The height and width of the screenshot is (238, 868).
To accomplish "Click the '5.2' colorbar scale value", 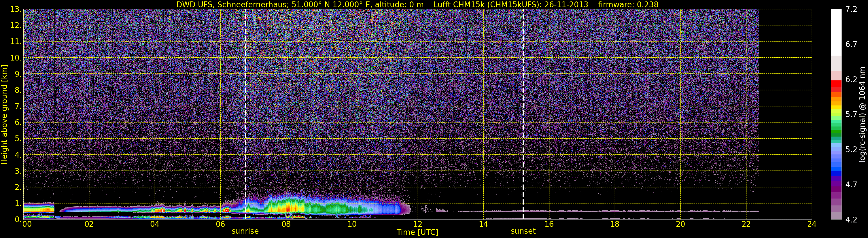I will point(851,150).
